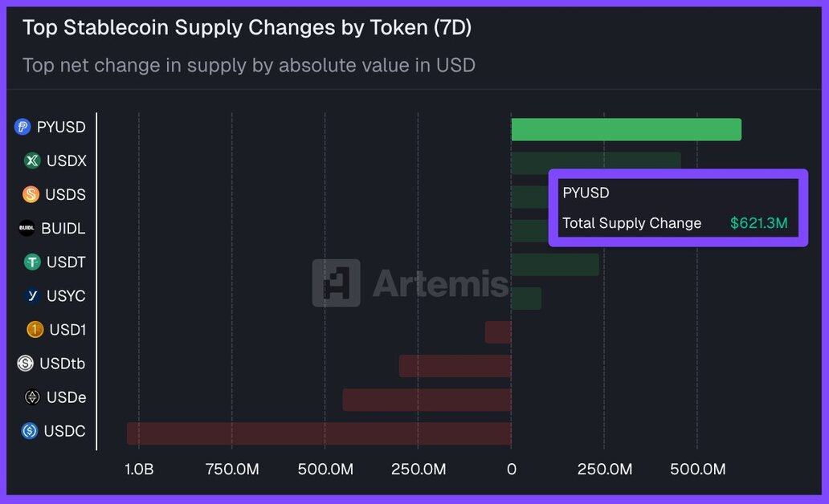Click the small green USYC bar
This screenshot has height=504, width=829.
pyautogui.click(x=526, y=299)
